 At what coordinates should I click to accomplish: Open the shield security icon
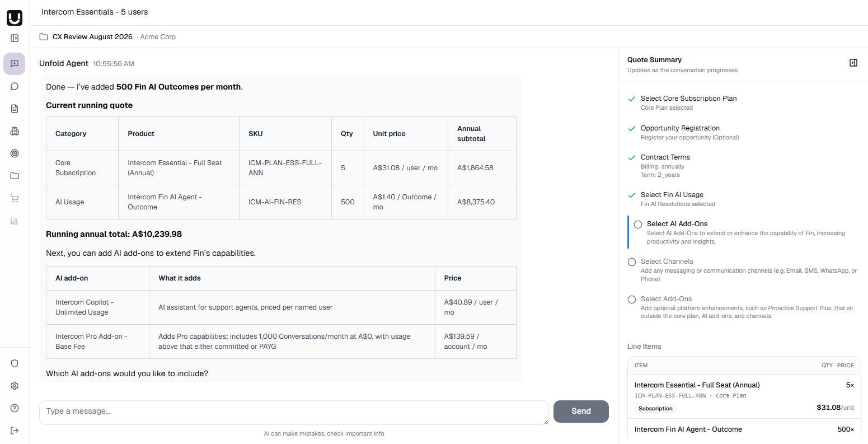pyautogui.click(x=15, y=363)
